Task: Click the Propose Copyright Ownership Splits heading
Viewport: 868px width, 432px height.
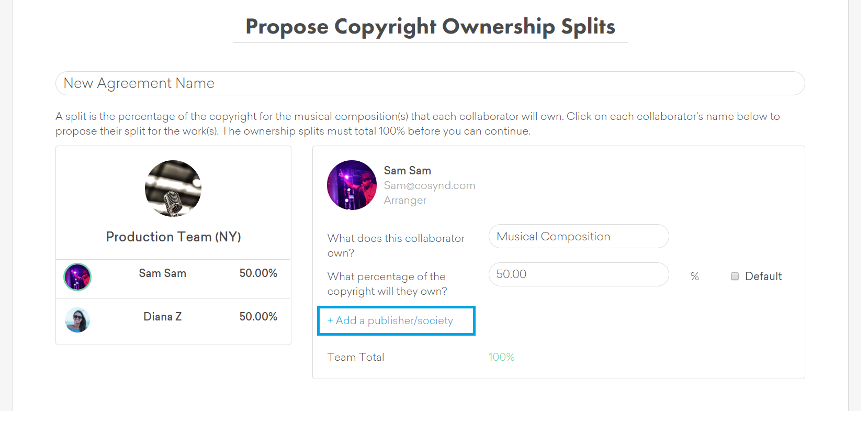Action: point(430,27)
